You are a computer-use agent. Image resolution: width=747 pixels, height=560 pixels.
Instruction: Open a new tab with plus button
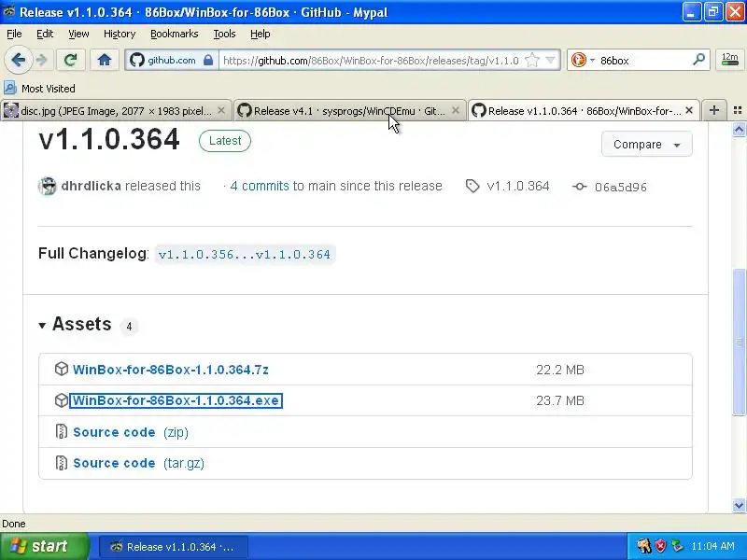coord(713,110)
